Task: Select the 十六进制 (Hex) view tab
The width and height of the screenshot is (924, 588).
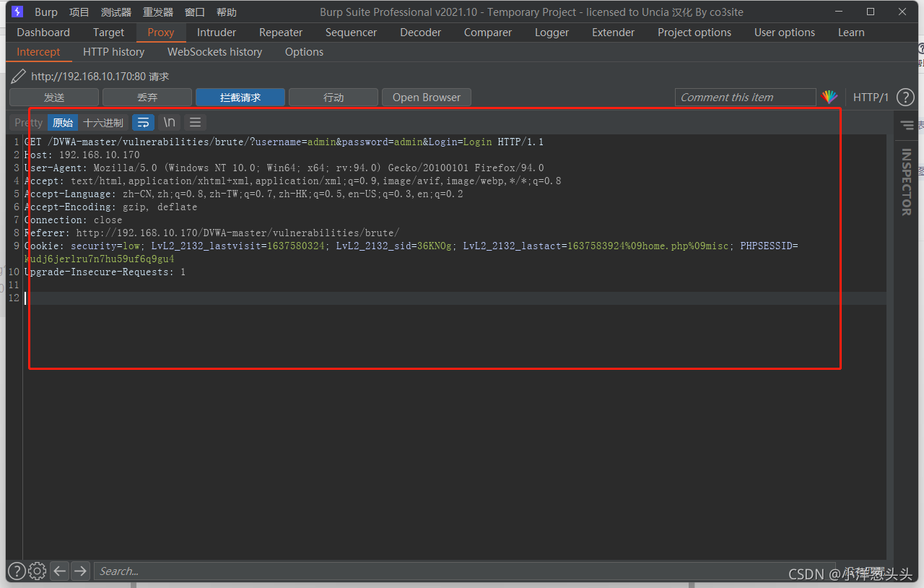Action: [x=103, y=122]
